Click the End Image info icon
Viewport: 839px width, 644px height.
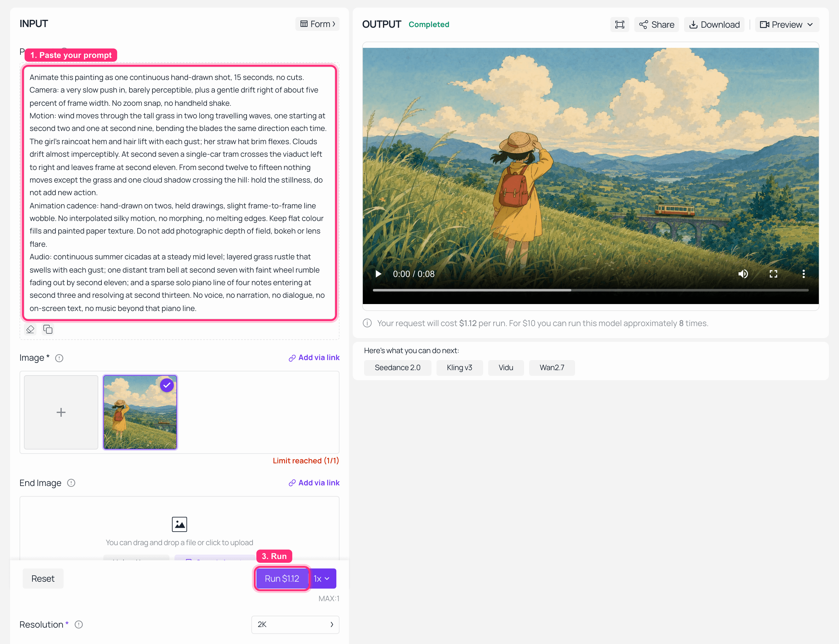point(71,483)
